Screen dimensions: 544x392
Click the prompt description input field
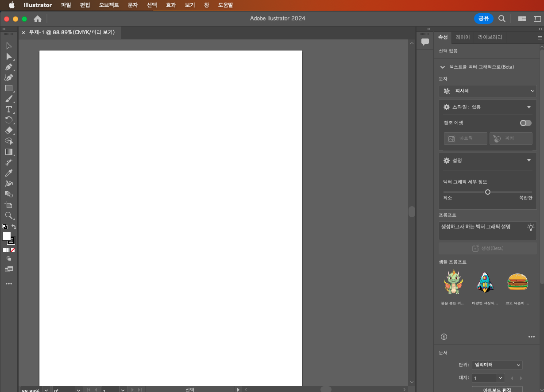[x=487, y=231]
